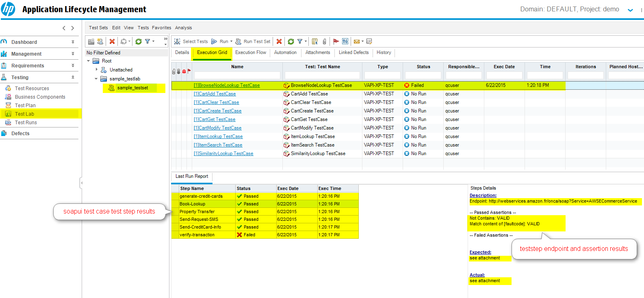Expand the Dashboard sidebar section

click(x=73, y=42)
